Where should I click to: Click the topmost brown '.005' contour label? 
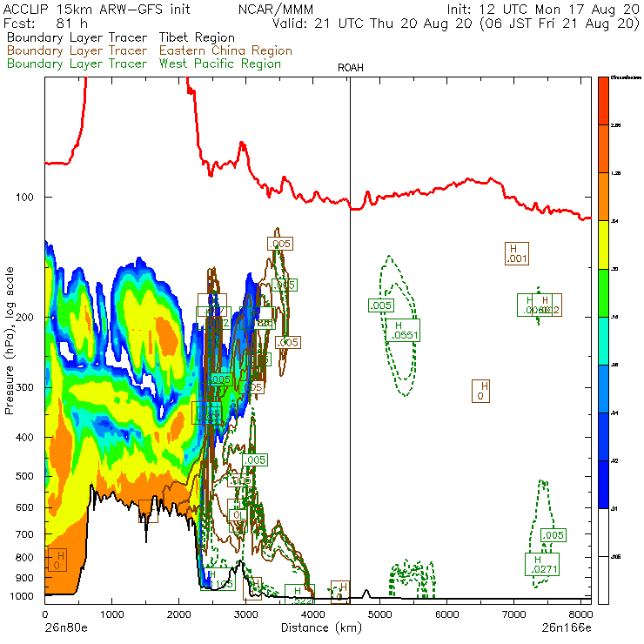pyautogui.click(x=280, y=244)
